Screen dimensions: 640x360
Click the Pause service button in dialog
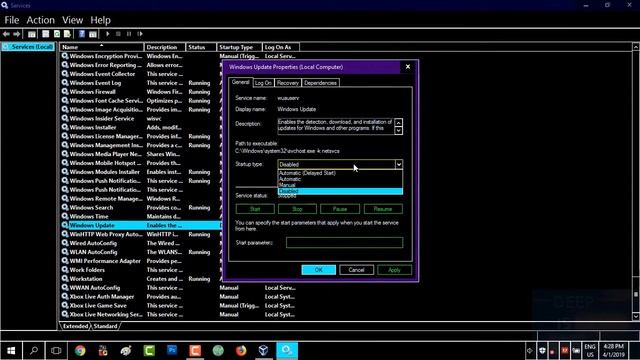click(340, 209)
